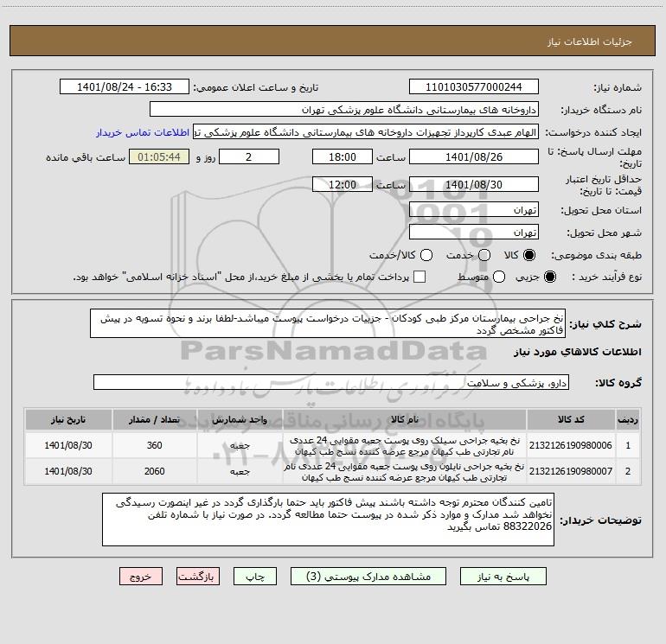Select the کالا/خدمت radio button
The height and width of the screenshot is (644, 666).
(426, 255)
